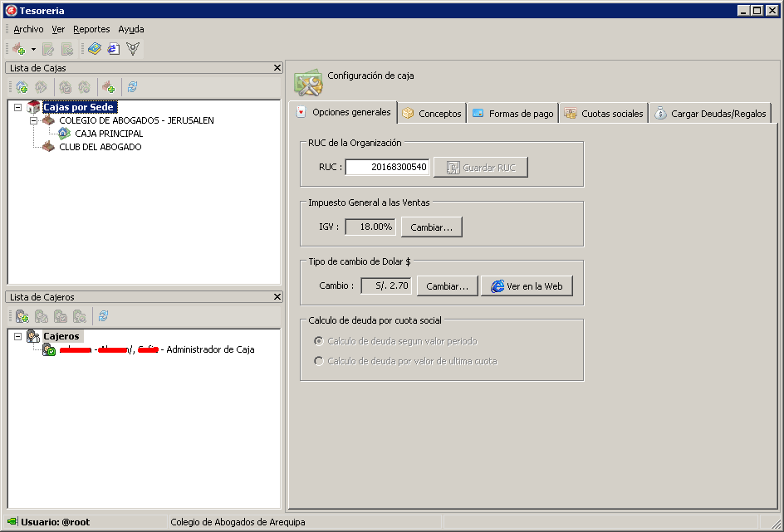Screen dimensions: 784x532
Task: Collapse COLEGIO DE ABOGADOS - JERUSALEN node
Action: tap(33, 120)
